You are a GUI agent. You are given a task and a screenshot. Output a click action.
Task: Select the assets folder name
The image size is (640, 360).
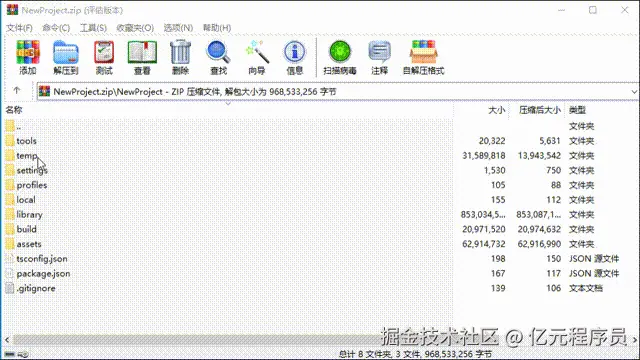click(29, 244)
